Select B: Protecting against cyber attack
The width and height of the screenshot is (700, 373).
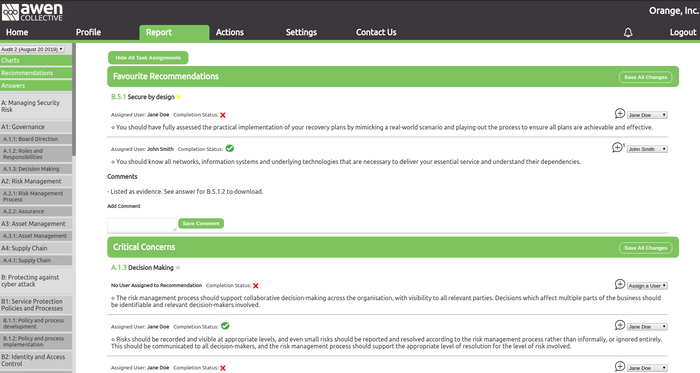(x=36, y=281)
